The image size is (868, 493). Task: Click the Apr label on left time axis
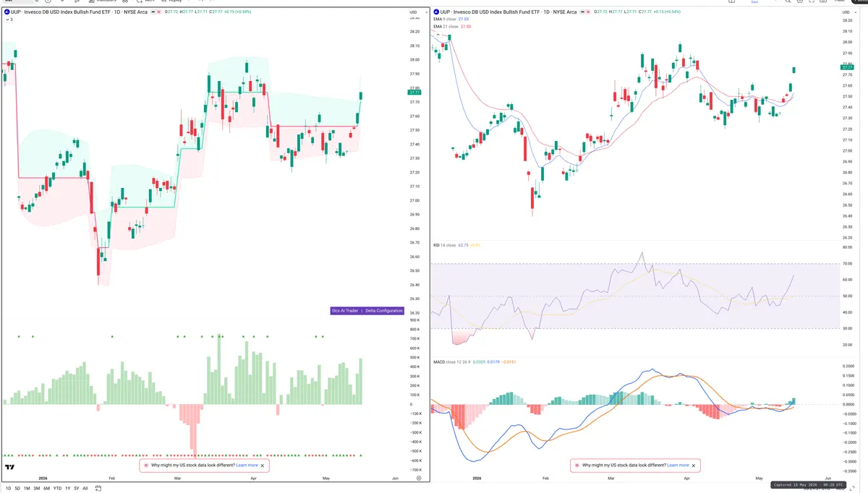tap(253, 478)
